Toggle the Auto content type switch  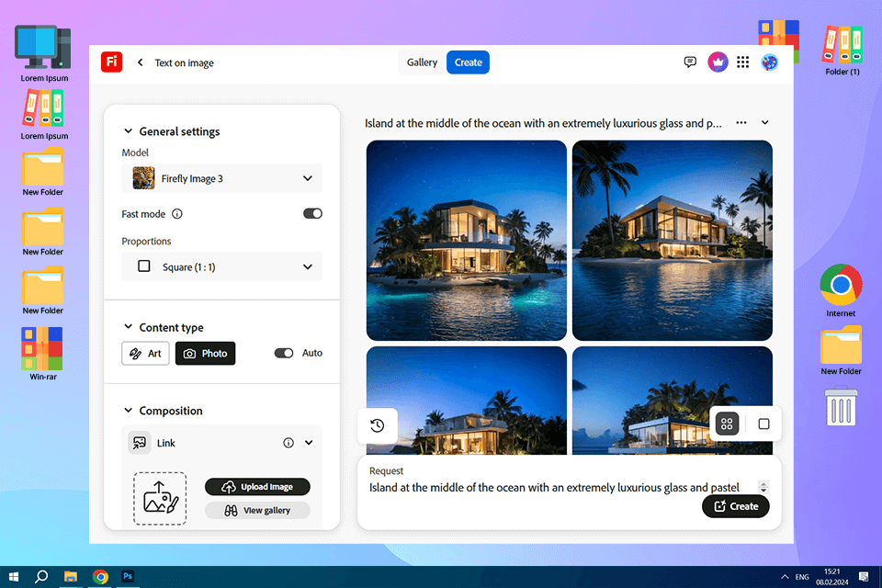point(284,353)
